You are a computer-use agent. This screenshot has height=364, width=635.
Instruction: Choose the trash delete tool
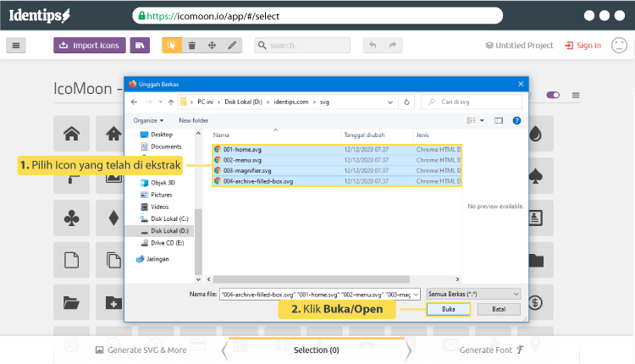tap(192, 46)
